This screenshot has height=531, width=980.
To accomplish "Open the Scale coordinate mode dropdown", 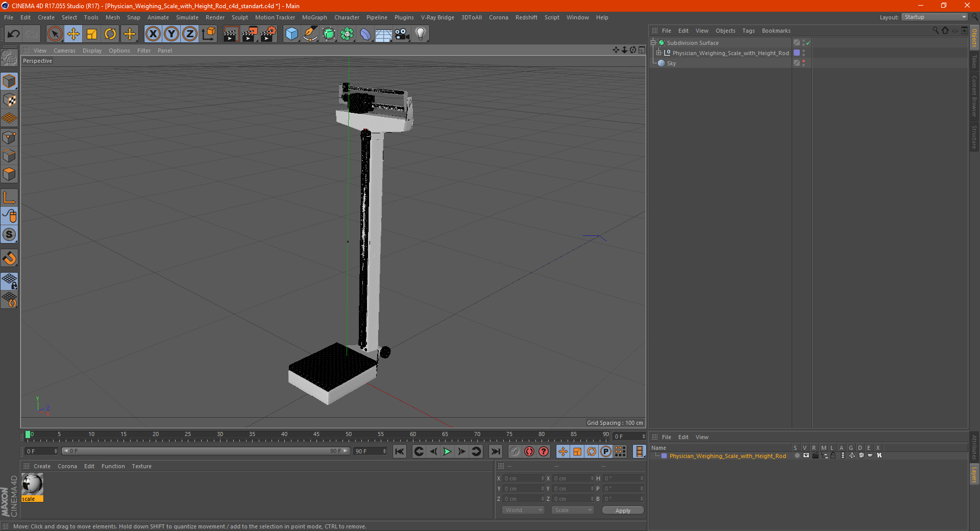I will click(x=573, y=510).
